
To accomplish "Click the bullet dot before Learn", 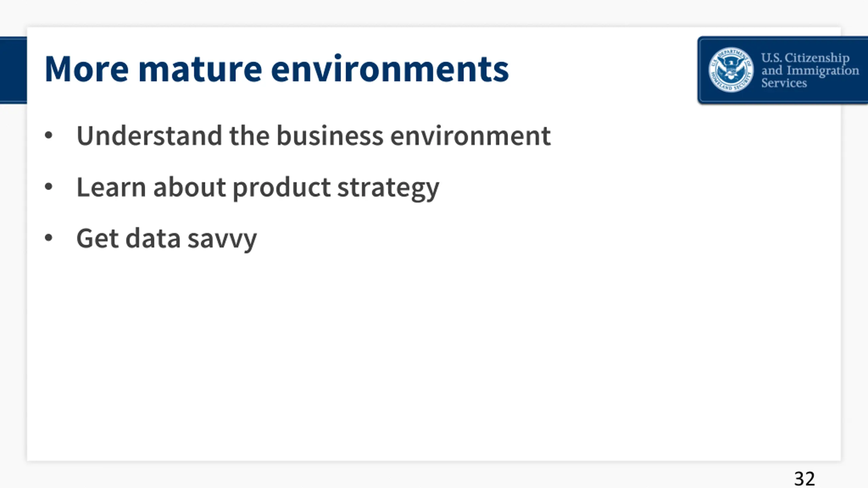I will [x=48, y=187].
